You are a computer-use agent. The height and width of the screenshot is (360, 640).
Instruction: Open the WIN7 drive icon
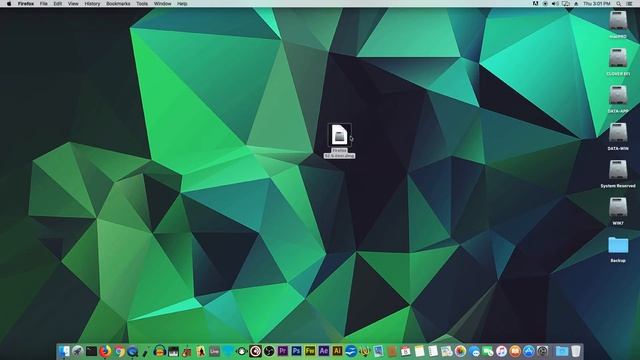click(x=618, y=207)
